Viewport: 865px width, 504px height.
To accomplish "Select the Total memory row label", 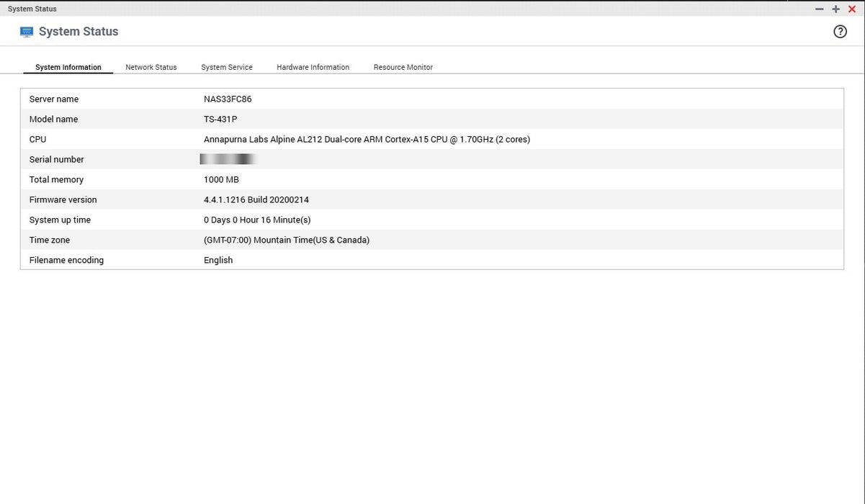I will pos(56,180).
